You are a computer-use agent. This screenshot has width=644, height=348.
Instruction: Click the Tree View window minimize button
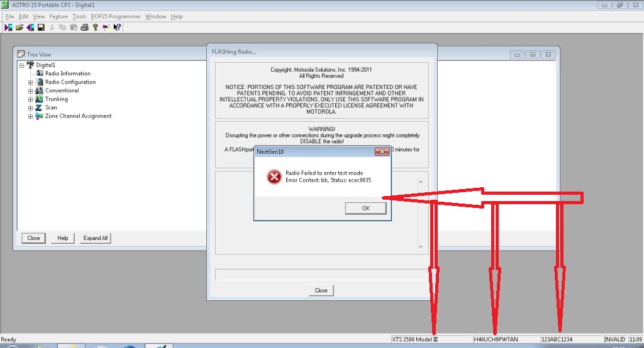pyautogui.click(x=517, y=54)
